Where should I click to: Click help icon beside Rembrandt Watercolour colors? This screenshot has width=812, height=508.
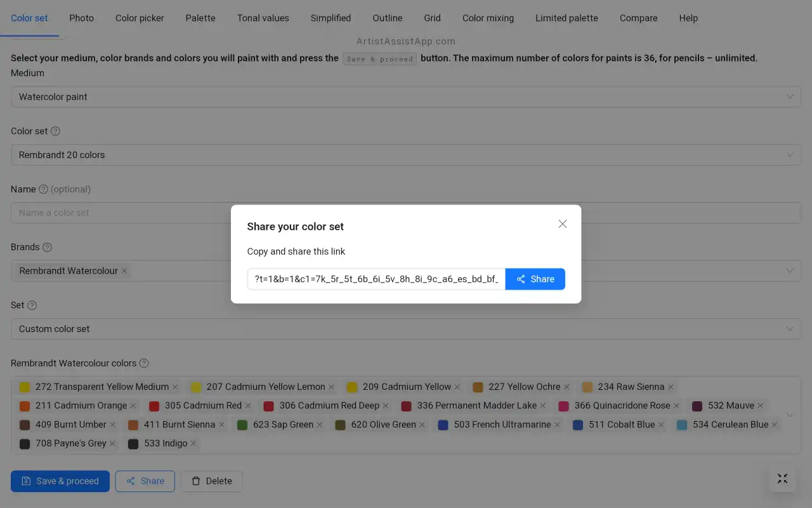tap(144, 363)
